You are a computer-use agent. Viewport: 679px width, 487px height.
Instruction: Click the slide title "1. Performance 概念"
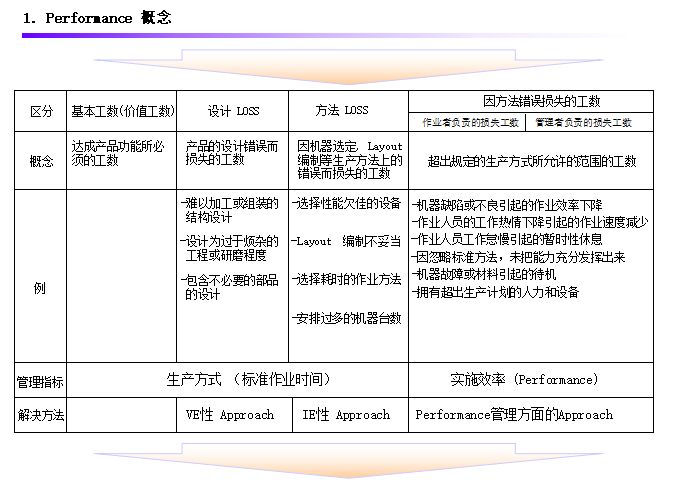97,18
